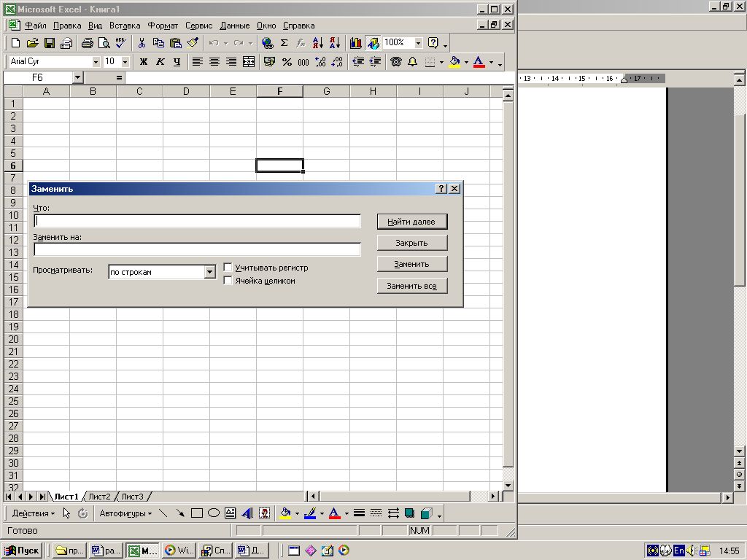The height and width of the screenshot is (560, 747).
Task: Open the 'Формат' menu
Action: tap(163, 26)
